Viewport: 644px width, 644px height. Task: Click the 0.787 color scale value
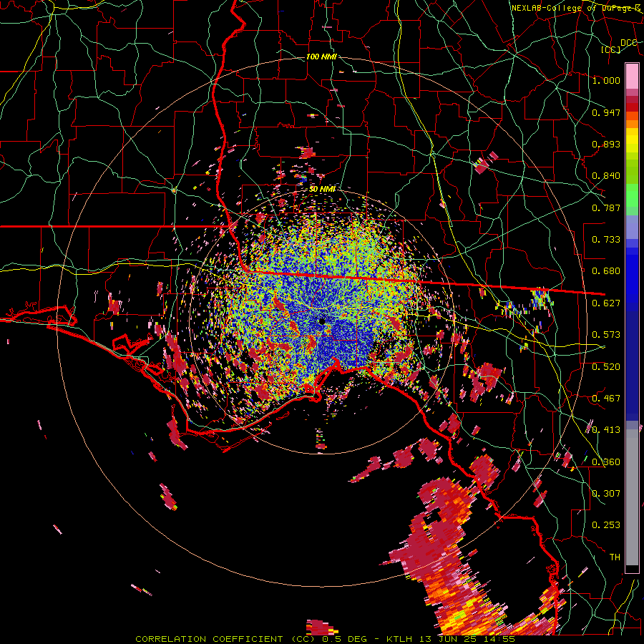[606, 208]
